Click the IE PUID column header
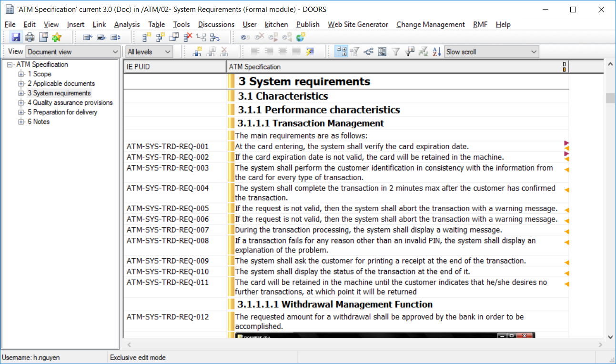The height and width of the screenshot is (364, 616). coord(175,67)
